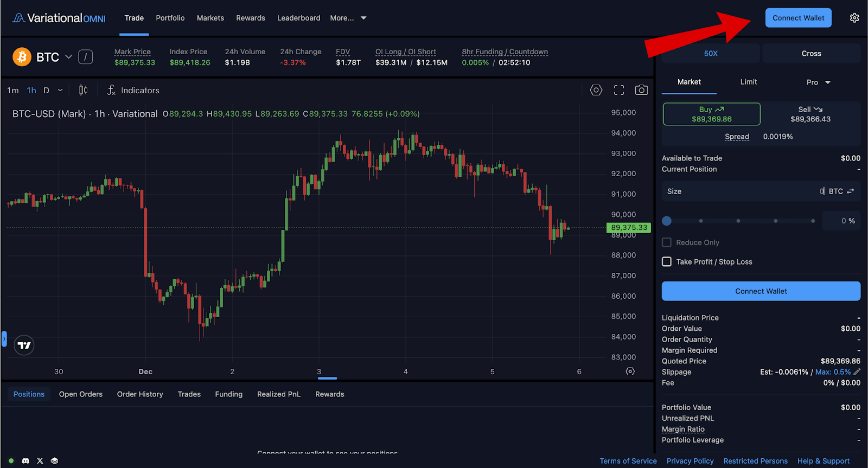Open price scale settings at chart corner

[630, 371]
